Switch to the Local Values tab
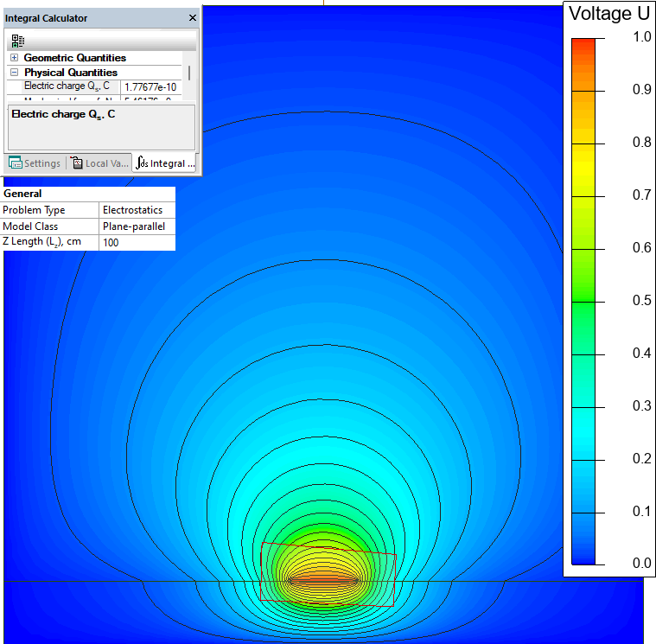The height and width of the screenshot is (644, 656). [99, 163]
